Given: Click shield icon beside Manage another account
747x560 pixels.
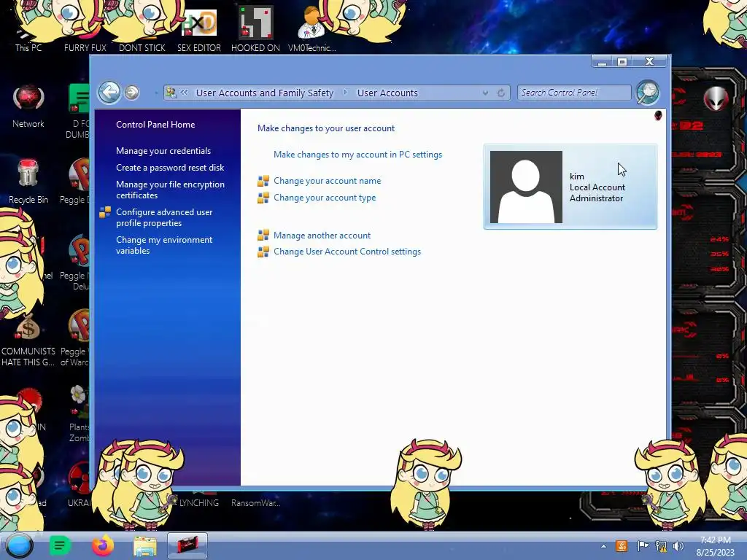Looking at the screenshot, I should click(263, 236).
